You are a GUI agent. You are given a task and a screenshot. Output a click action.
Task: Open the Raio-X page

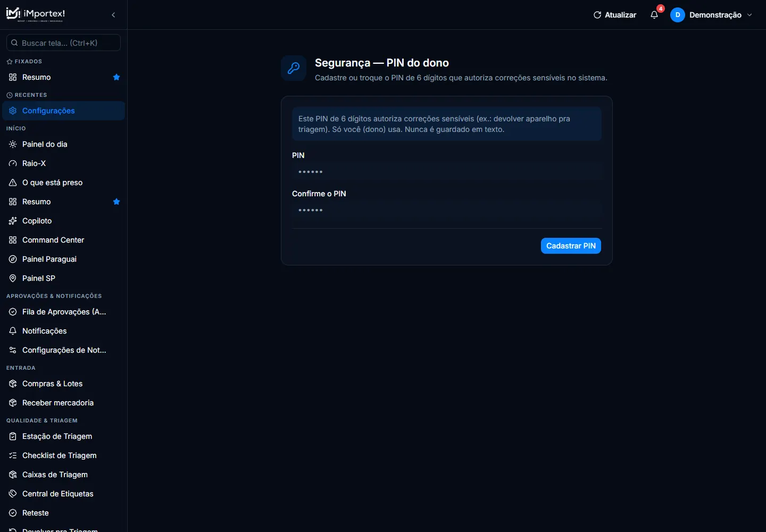64,163
